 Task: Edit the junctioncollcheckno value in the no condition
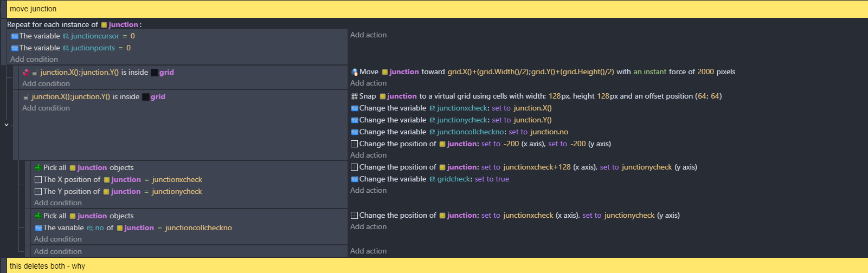[198, 228]
